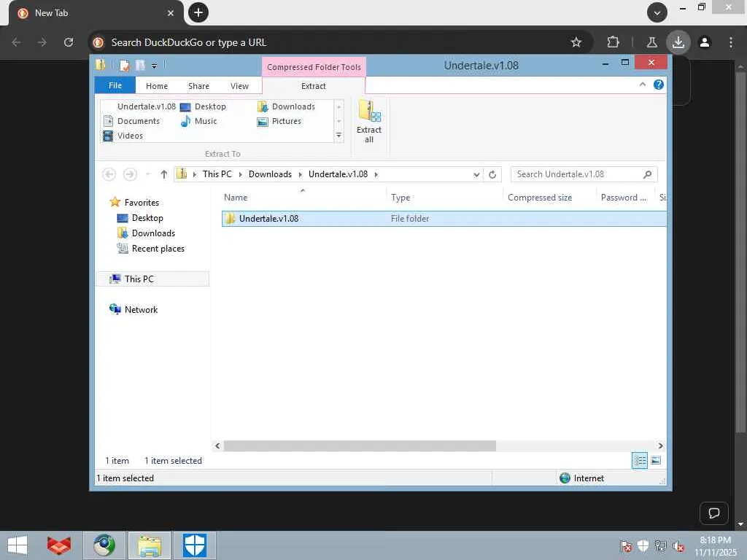Open Favorites in navigation pane
Image resolution: width=747 pixels, height=560 pixels.
(x=142, y=203)
